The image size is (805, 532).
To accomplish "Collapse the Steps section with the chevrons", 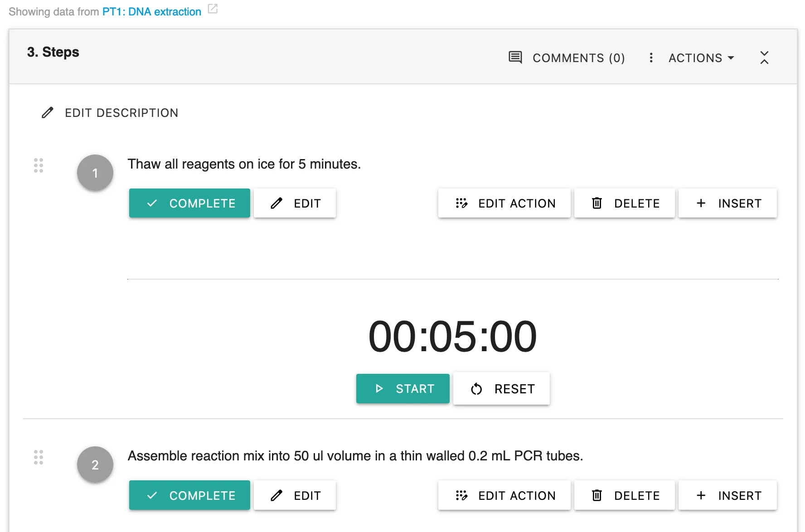I will (764, 58).
